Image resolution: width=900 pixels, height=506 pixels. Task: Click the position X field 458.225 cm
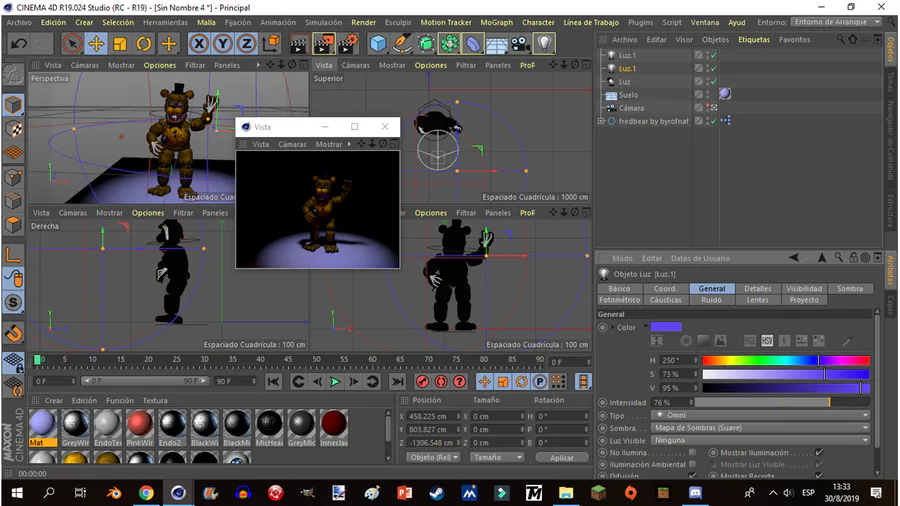click(x=434, y=416)
